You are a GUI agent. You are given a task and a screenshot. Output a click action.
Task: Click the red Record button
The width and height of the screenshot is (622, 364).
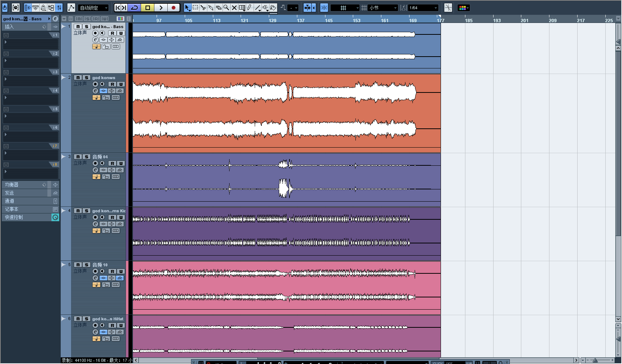tap(173, 7)
